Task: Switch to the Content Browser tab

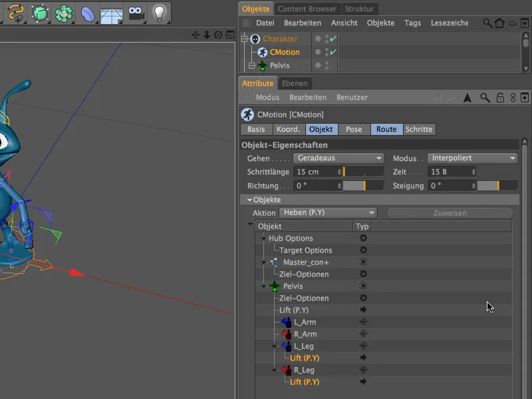Action: [307, 9]
